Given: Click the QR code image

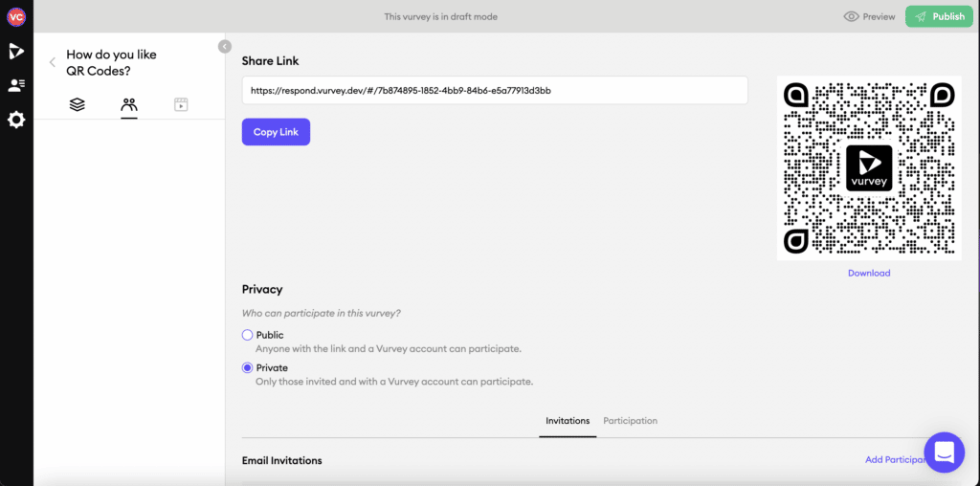Looking at the screenshot, I should pyautogui.click(x=869, y=168).
